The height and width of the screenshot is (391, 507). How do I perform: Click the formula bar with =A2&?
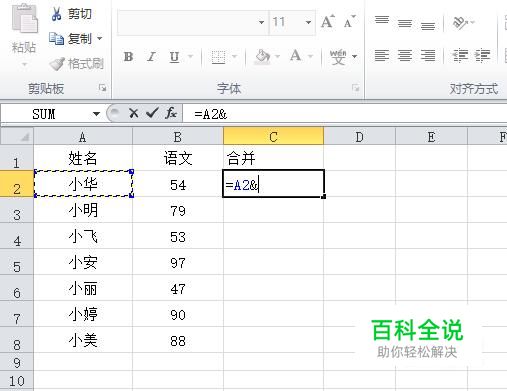345,114
